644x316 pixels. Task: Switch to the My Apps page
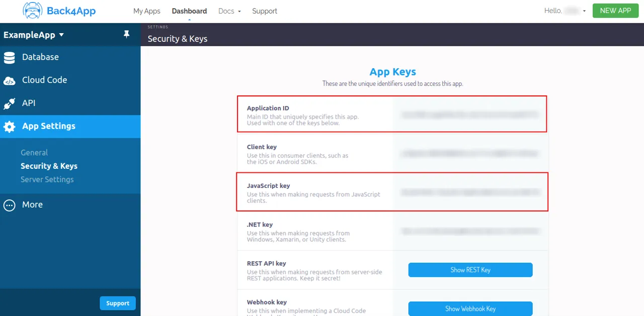pos(146,11)
